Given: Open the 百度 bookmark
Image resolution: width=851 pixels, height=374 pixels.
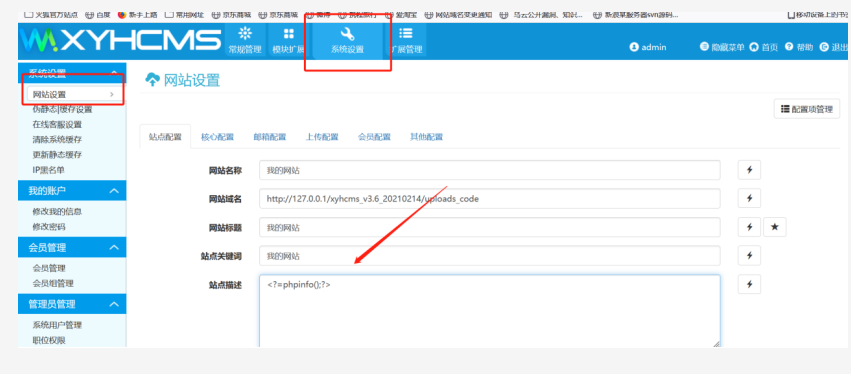Looking at the screenshot, I should click(x=98, y=15).
